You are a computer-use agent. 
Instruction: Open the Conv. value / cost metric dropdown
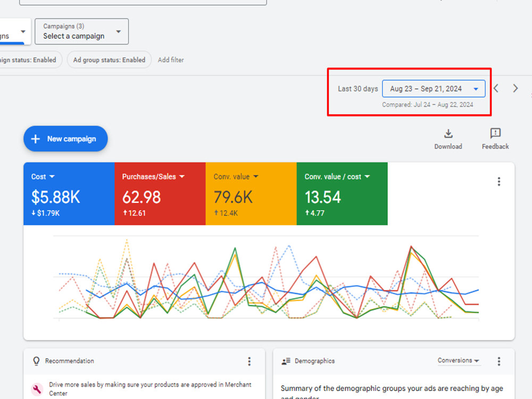coord(337,177)
